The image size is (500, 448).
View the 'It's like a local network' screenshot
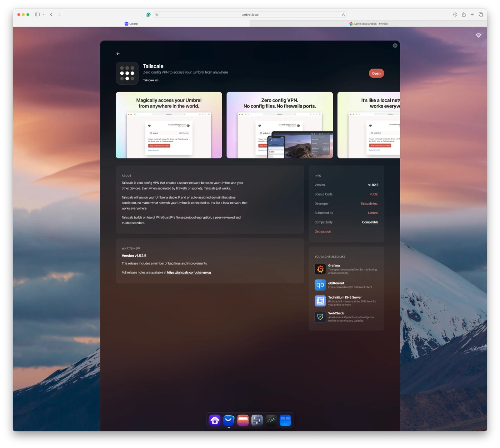click(x=369, y=125)
